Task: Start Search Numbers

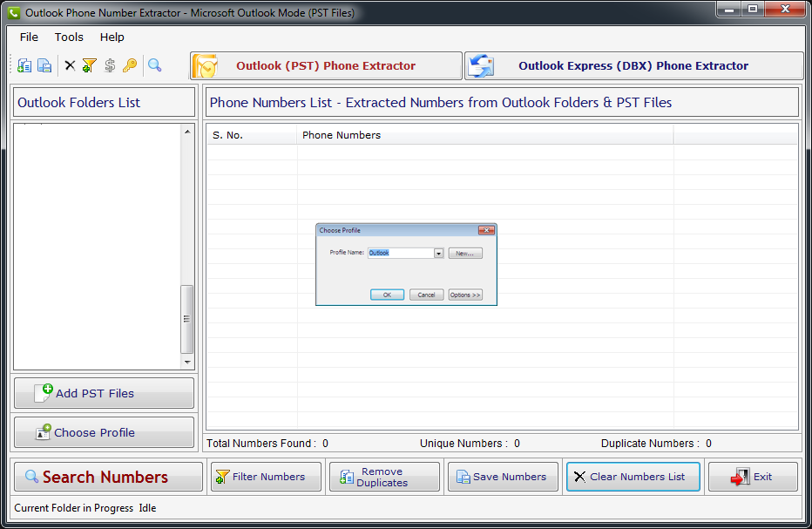Action: click(108, 477)
